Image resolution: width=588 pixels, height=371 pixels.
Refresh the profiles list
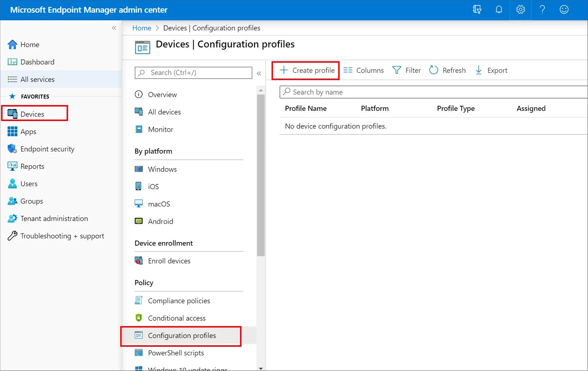pyautogui.click(x=448, y=70)
